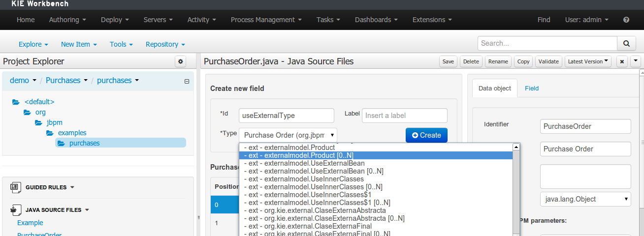Collapse the project breadcrumb panel icon
Viewport: 644px width, 236px height.
[x=187, y=81]
